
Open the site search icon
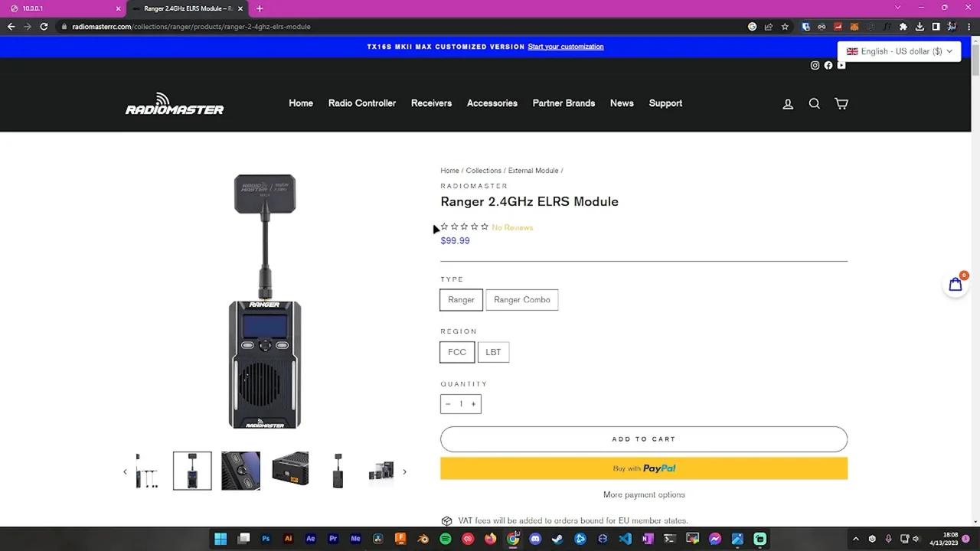(814, 103)
